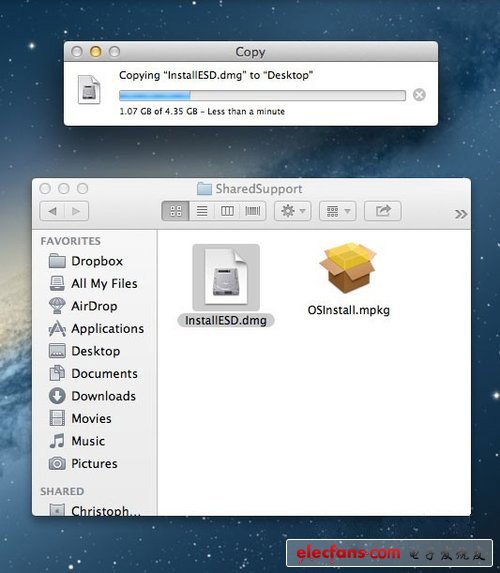This screenshot has width=500, height=573.
Task: Open All My Files in sidebar
Action: [x=96, y=284]
